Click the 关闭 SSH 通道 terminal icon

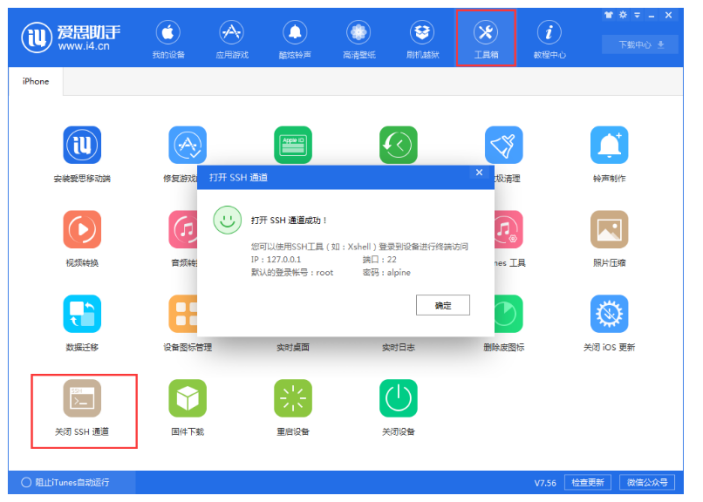[82, 398]
